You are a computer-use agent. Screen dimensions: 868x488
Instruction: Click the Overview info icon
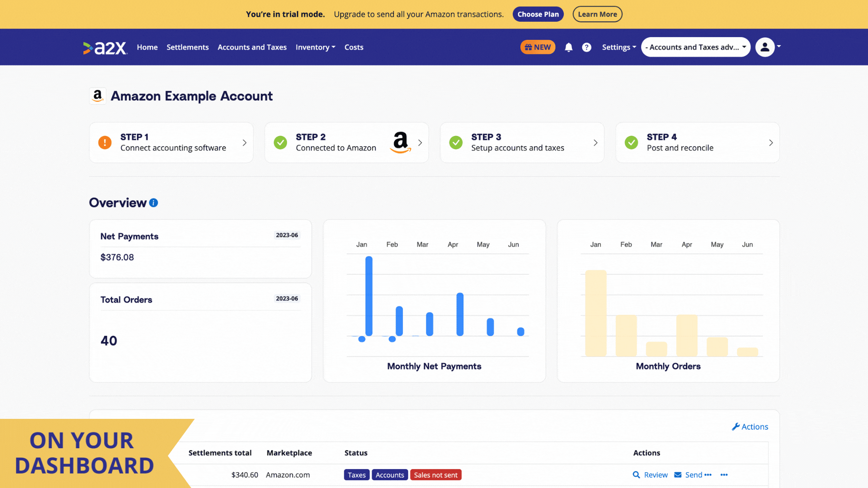coord(153,203)
